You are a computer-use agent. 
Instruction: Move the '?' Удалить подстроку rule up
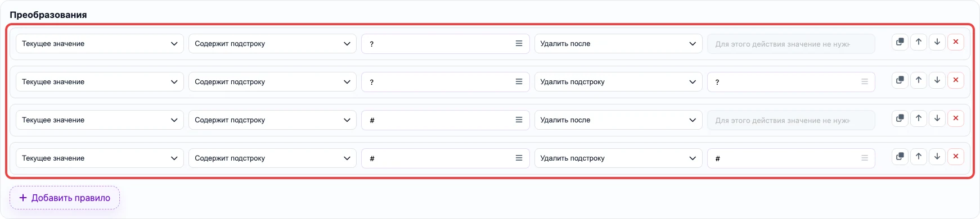919,80
